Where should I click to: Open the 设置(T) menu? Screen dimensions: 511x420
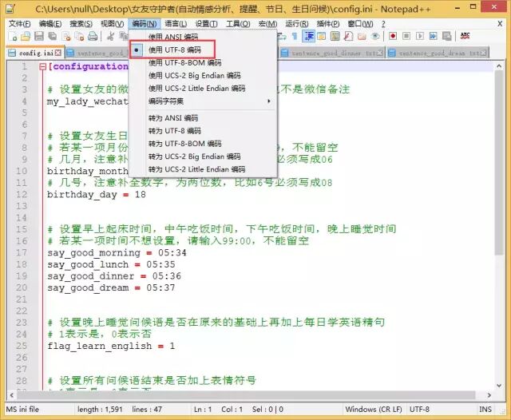tap(206, 24)
